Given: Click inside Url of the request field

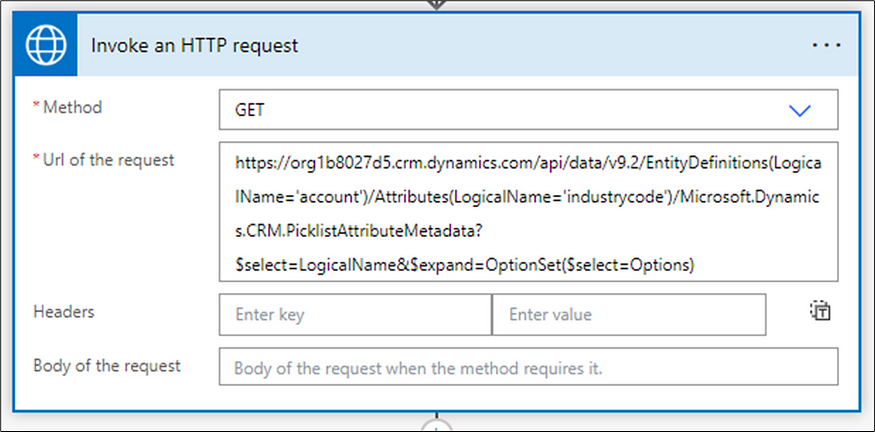Looking at the screenshot, I should [528, 212].
